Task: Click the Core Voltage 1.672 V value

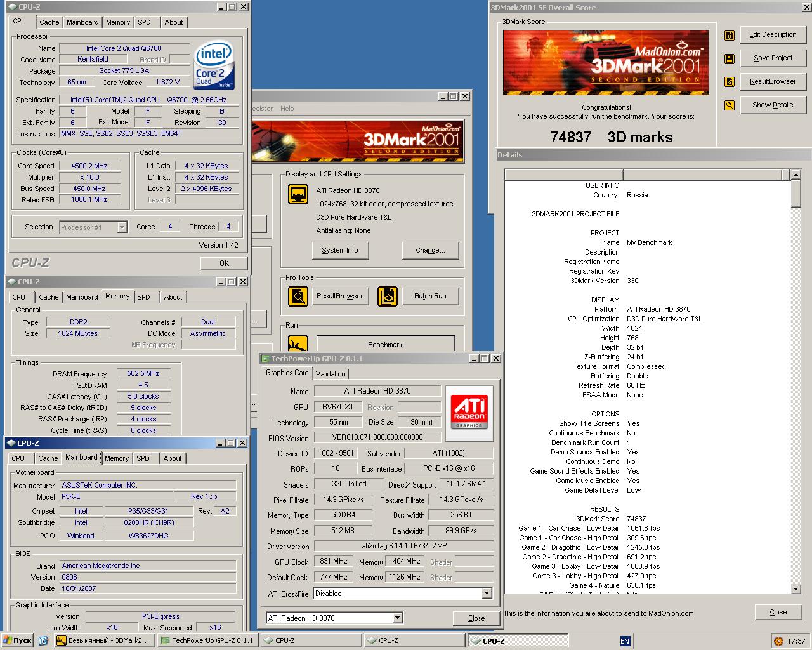Action: (167, 82)
